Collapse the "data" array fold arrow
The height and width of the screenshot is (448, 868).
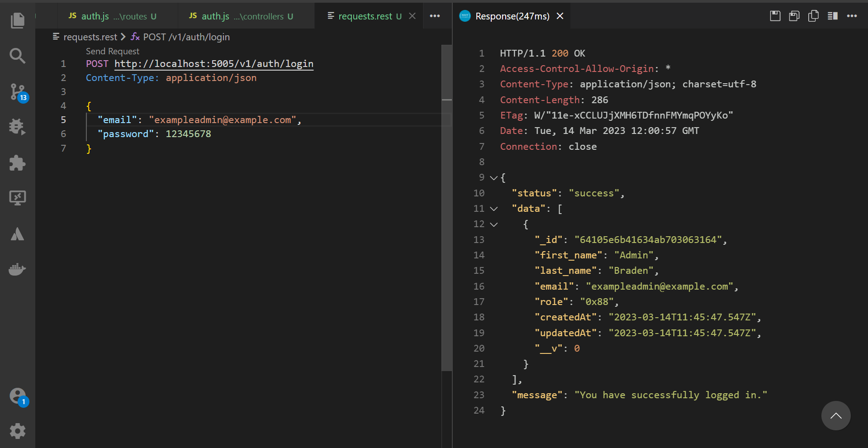click(x=494, y=209)
